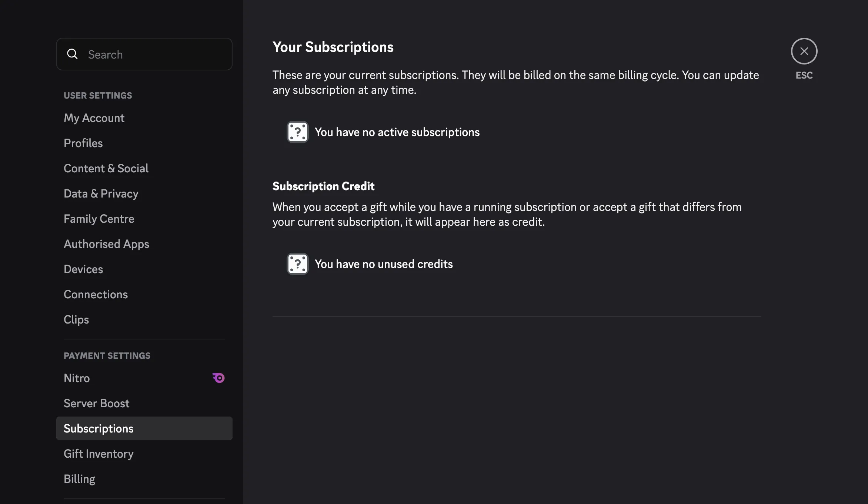The image size is (868, 504).
Task: Open the Family Centre page
Action: click(x=99, y=219)
